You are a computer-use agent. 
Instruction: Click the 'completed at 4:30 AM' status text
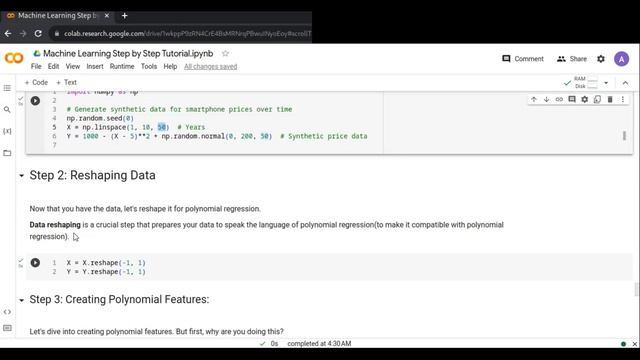click(319, 344)
